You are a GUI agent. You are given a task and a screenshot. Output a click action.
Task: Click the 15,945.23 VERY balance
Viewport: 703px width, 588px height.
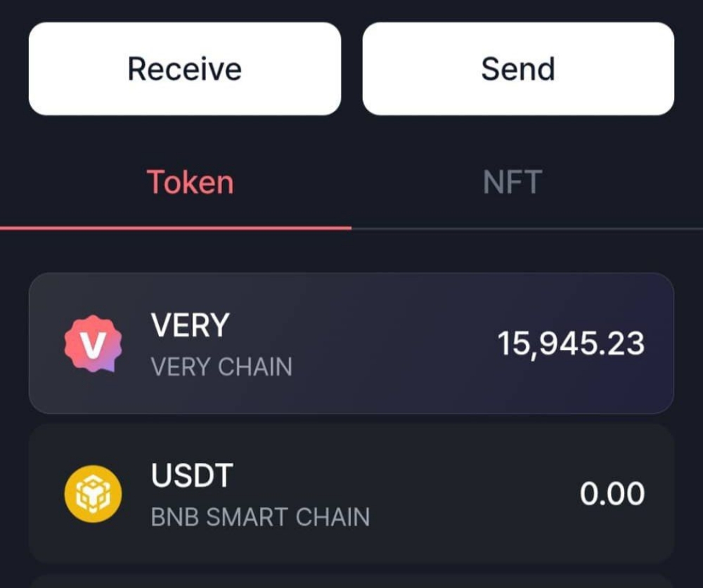click(x=572, y=343)
